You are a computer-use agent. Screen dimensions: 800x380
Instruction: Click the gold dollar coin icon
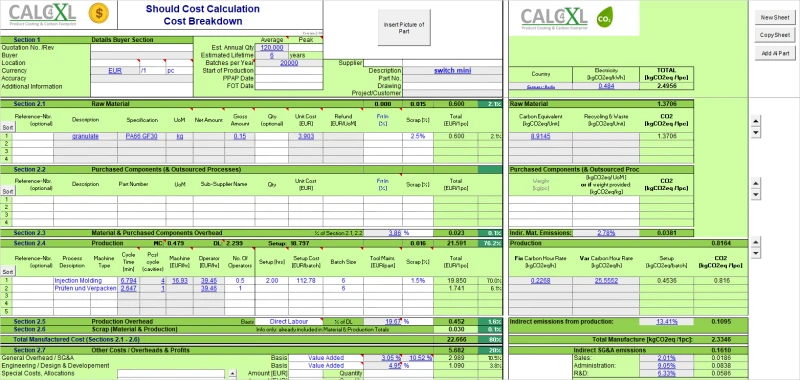[98, 13]
